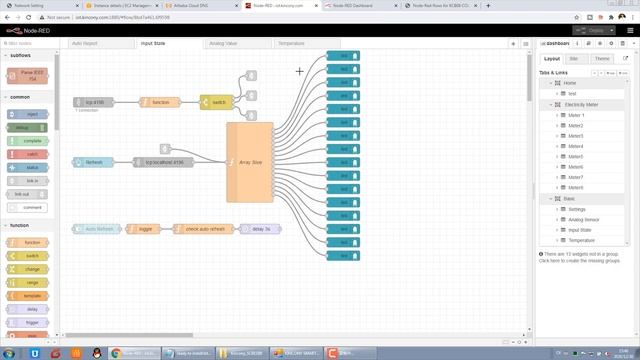Click the link in node in palette
The image size is (640, 360).
28,181
